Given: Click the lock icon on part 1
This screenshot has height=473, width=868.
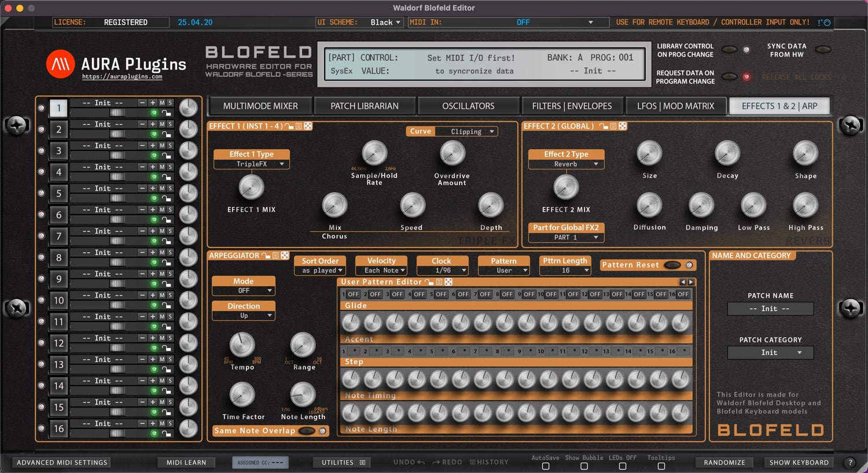Looking at the screenshot, I should [x=167, y=113].
